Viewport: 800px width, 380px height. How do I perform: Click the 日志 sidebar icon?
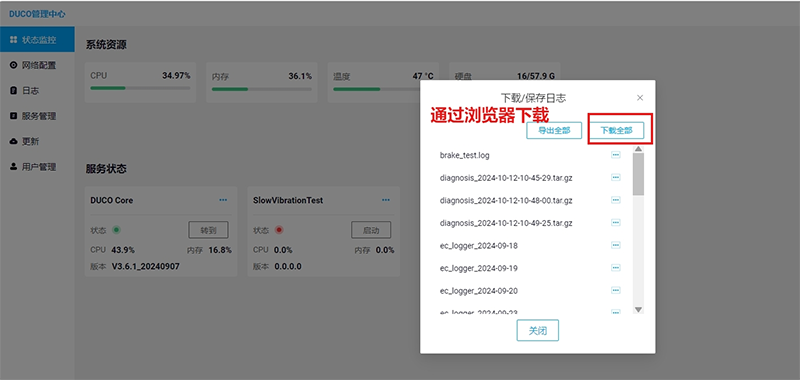(x=14, y=90)
